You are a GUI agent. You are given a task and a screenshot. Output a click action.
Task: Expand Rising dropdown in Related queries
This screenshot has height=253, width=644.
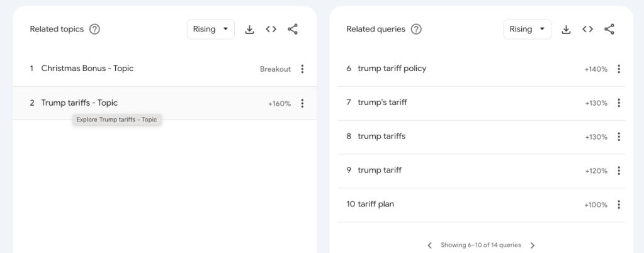(528, 29)
